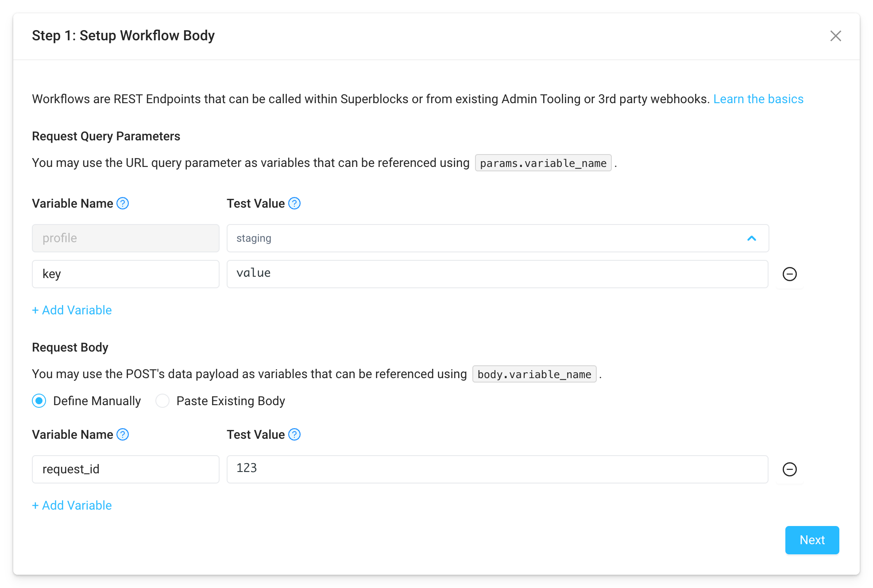
Task: Click the request_id variable name field
Action: (x=125, y=469)
